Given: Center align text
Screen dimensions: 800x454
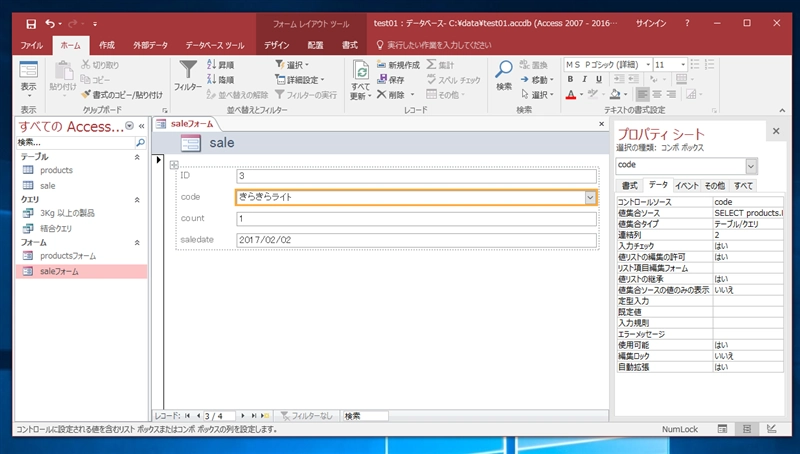Looking at the screenshot, I should click(657, 94).
